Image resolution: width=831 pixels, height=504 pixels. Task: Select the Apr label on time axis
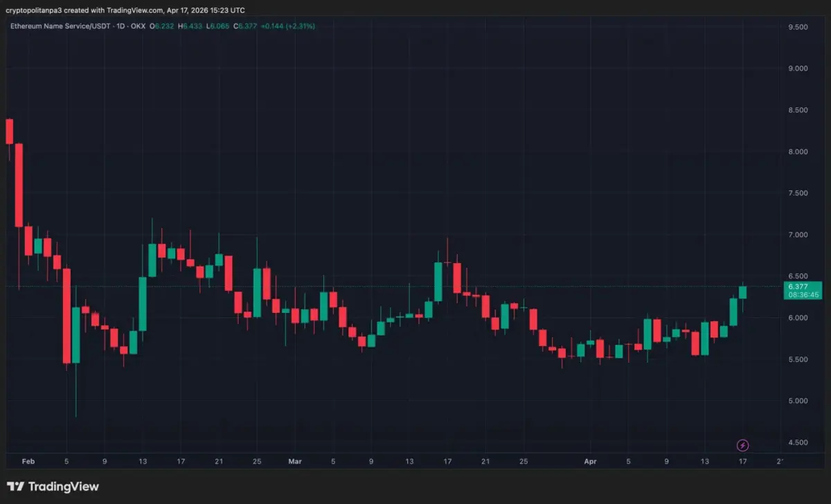(590, 460)
